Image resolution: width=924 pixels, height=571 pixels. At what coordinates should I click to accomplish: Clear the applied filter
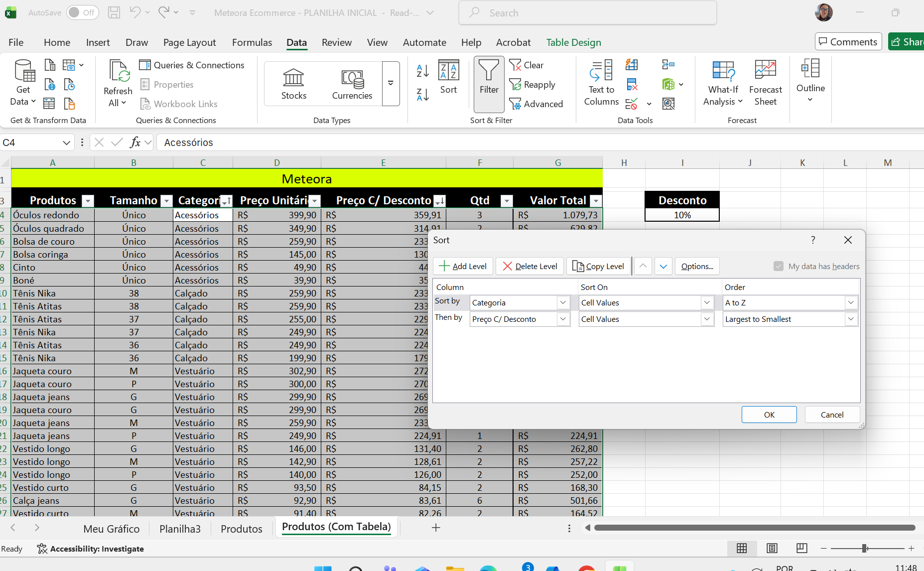[x=527, y=65]
